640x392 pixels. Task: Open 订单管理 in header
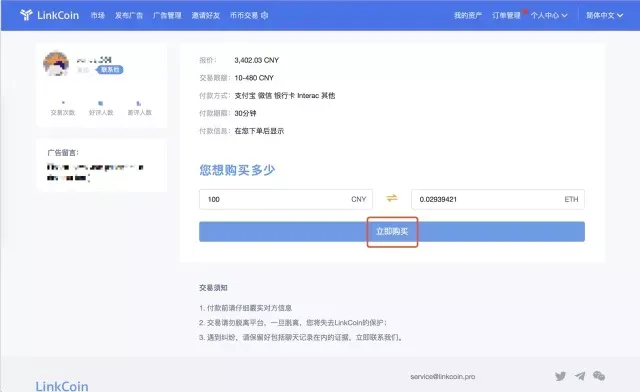pos(506,16)
